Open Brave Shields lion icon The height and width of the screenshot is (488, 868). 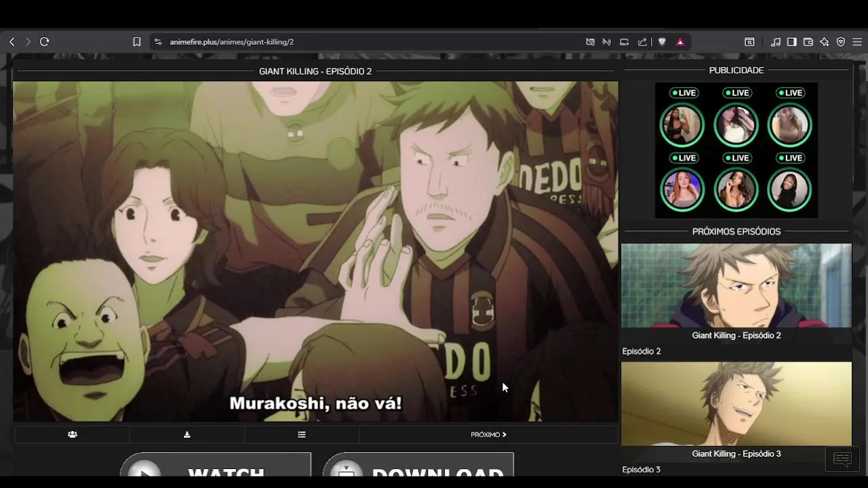pyautogui.click(x=662, y=42)
